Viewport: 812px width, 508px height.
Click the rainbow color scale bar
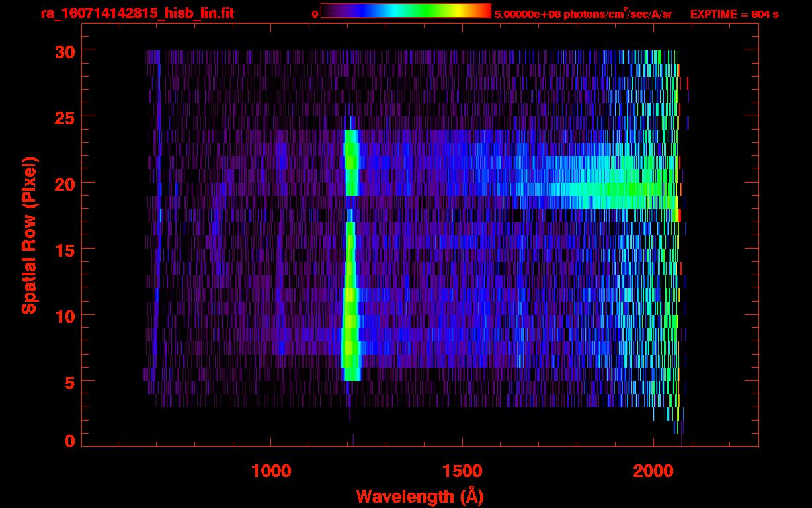[x=405, y=11]
